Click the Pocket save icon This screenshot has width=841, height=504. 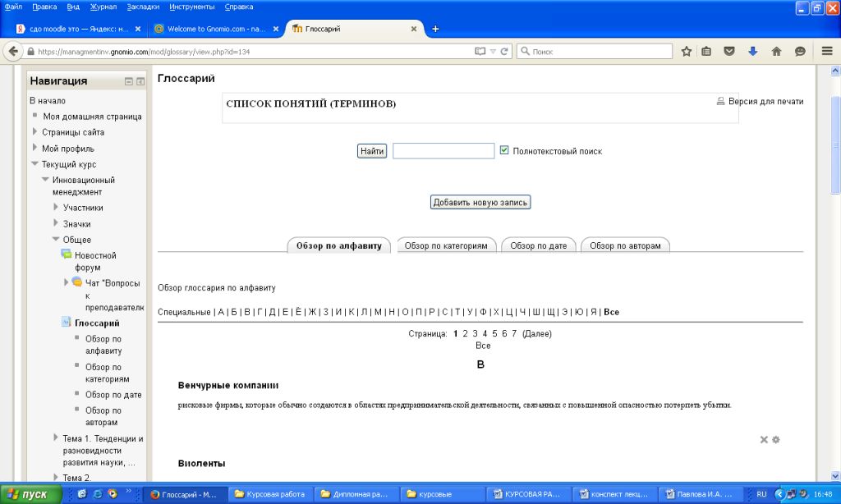[x=729, y=52]
